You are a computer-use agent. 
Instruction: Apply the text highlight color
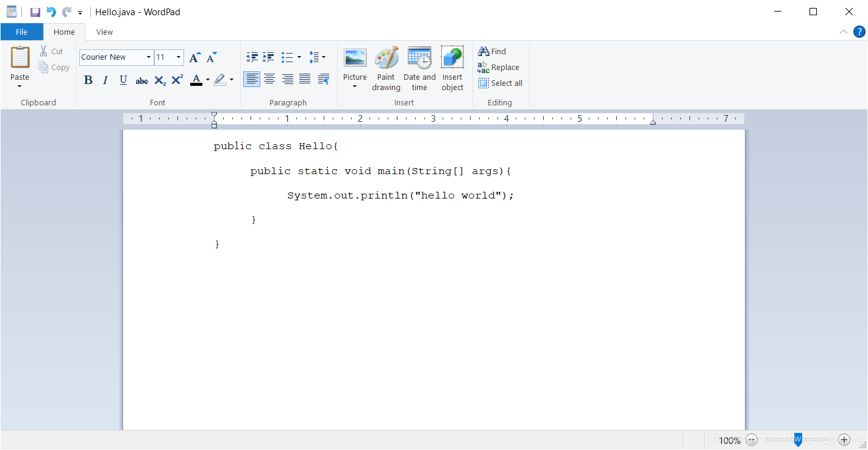[220, 80]
